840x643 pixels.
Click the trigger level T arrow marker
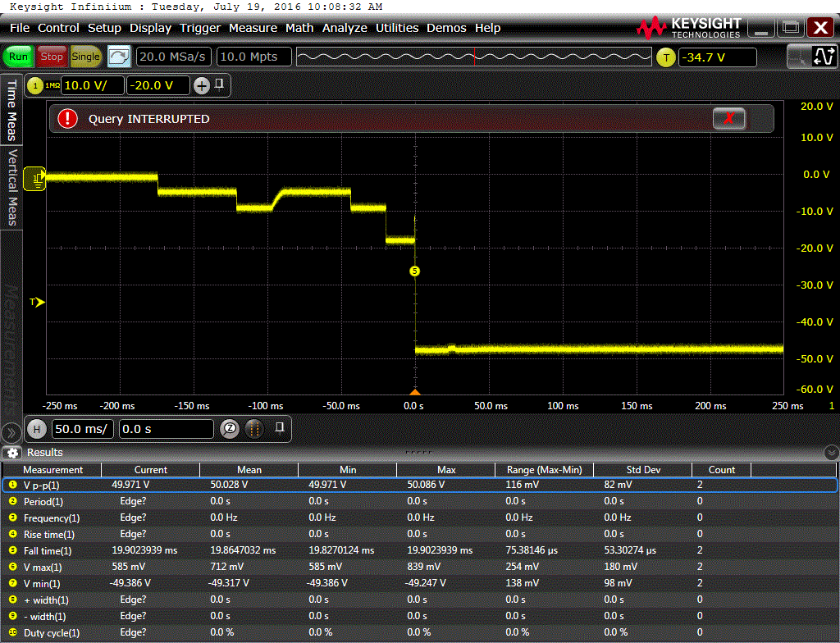tap(37, 302)
